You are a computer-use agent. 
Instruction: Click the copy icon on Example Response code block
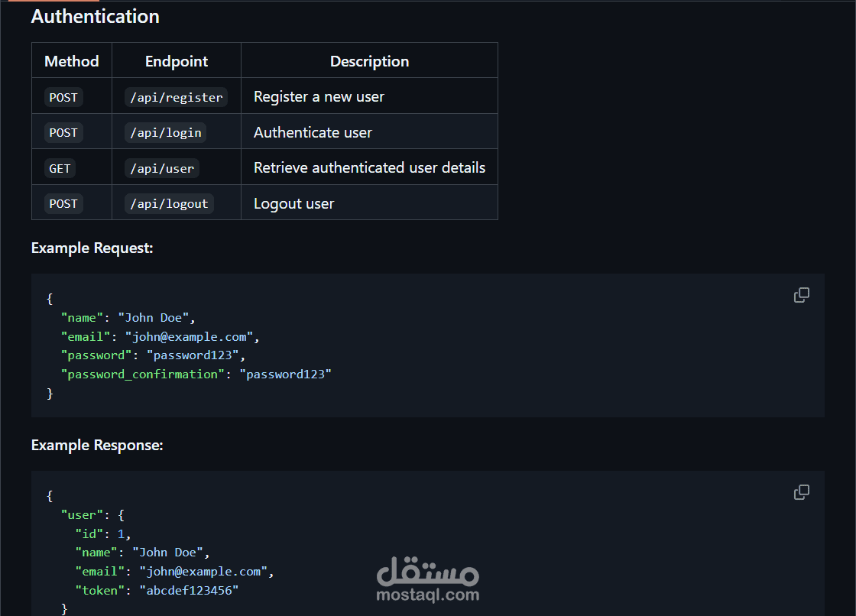801,492
